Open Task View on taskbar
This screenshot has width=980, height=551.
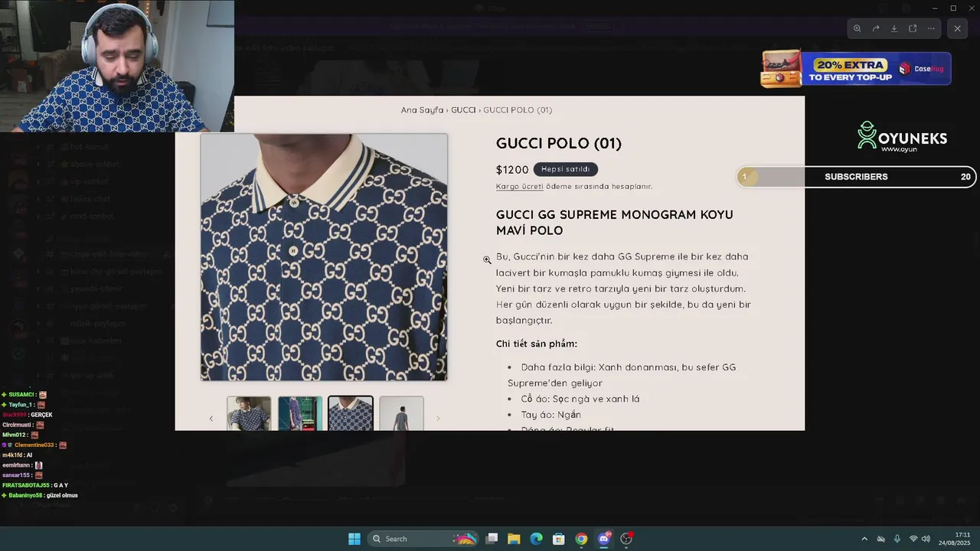492,539
